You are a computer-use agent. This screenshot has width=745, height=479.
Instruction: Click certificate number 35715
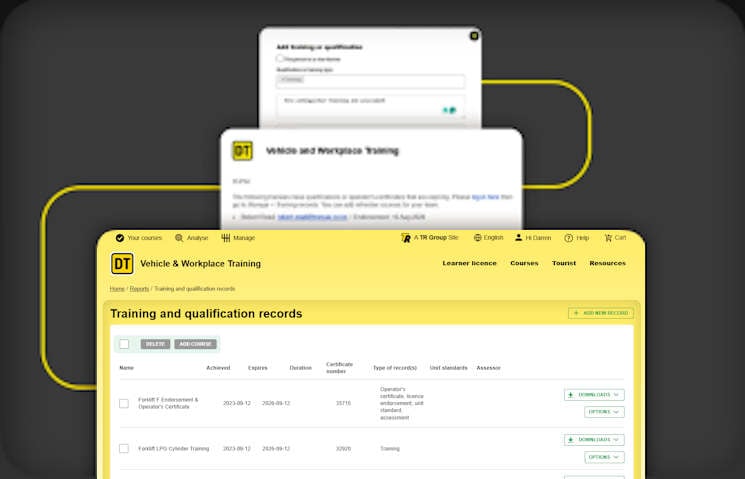[x=343, y=403]
